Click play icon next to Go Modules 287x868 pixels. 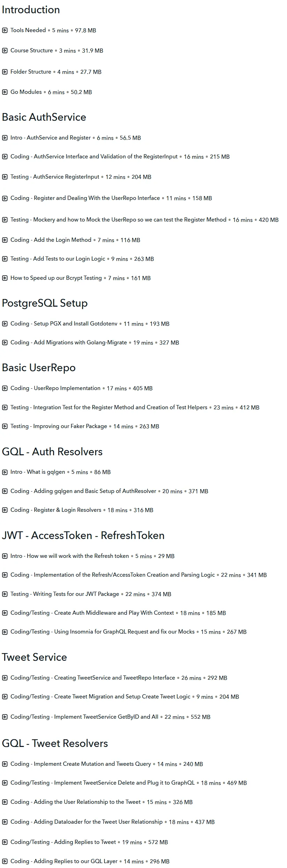click(5, 92)
